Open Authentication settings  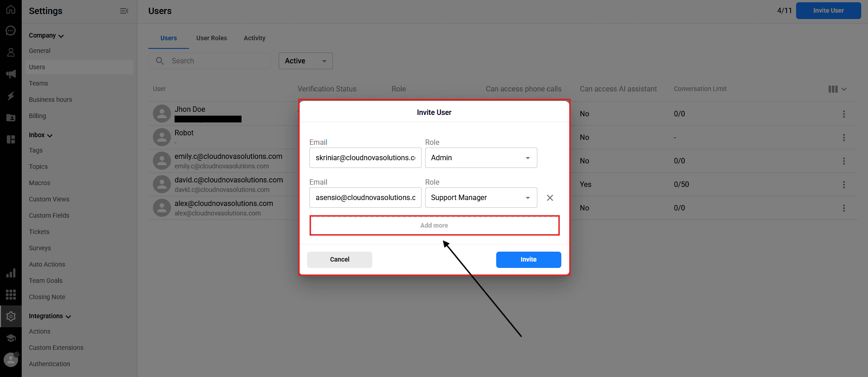coord(49,364)
